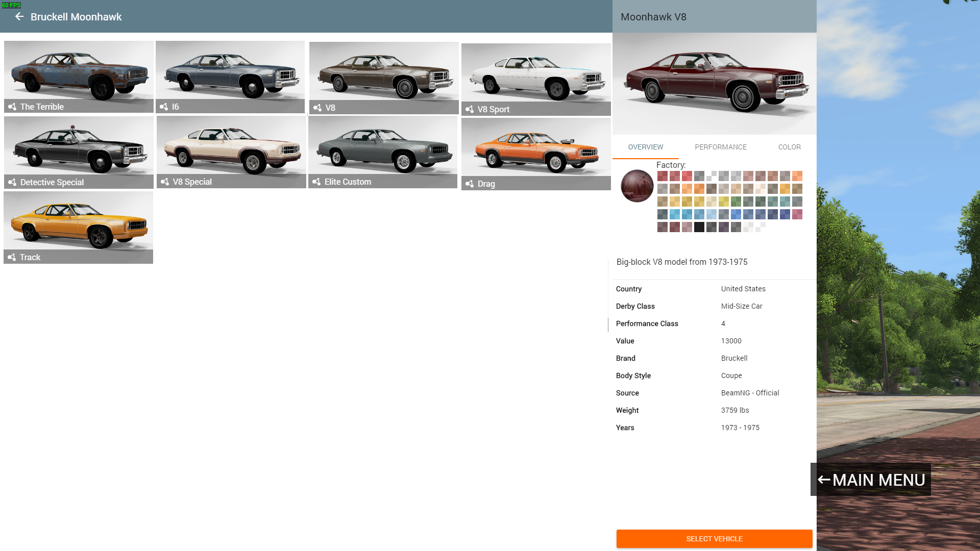Pick the pale light-blue factory swatch

(712, 214)
